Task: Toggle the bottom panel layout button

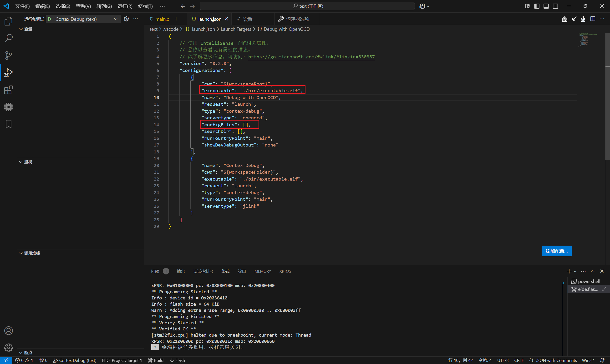Action: [546, 6]
